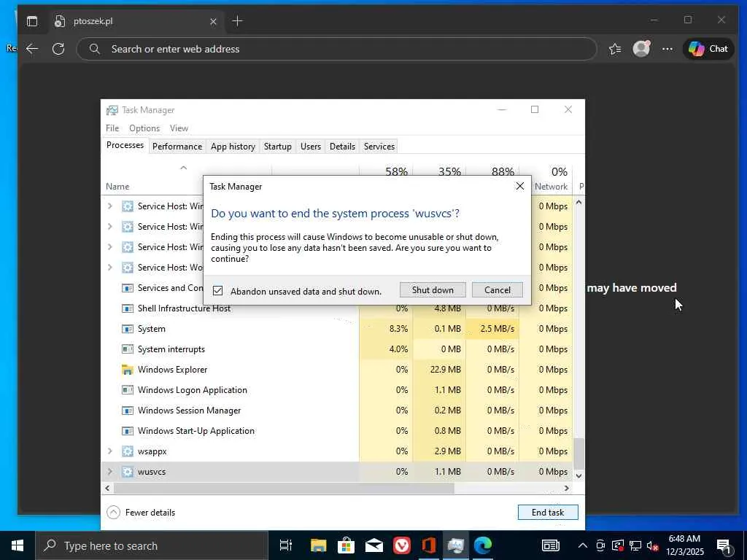Open Vivaldi browser from the taskbar
The width and height of the screenshot is (747, 560).
(x=402, y=545)
